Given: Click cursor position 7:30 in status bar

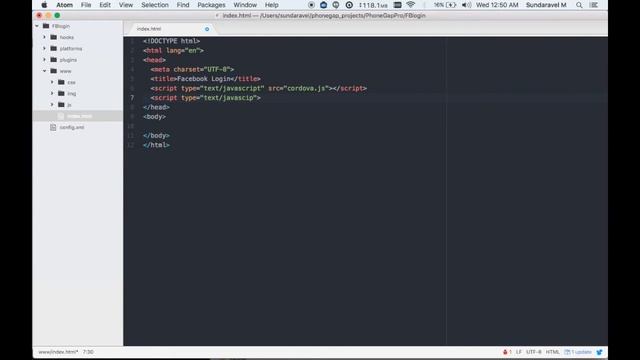Looking at the screenshot, I should [x=88, y=352].
